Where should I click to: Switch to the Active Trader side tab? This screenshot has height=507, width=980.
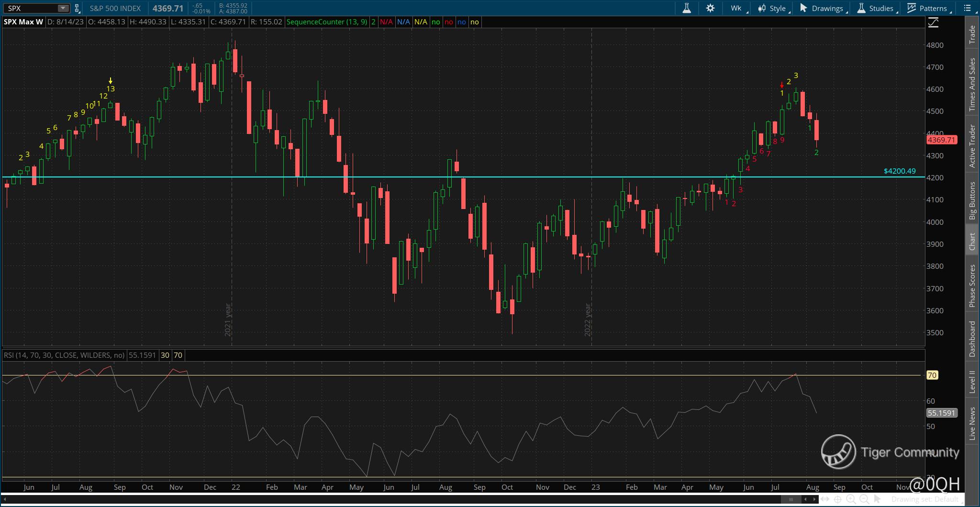[972, 146]
